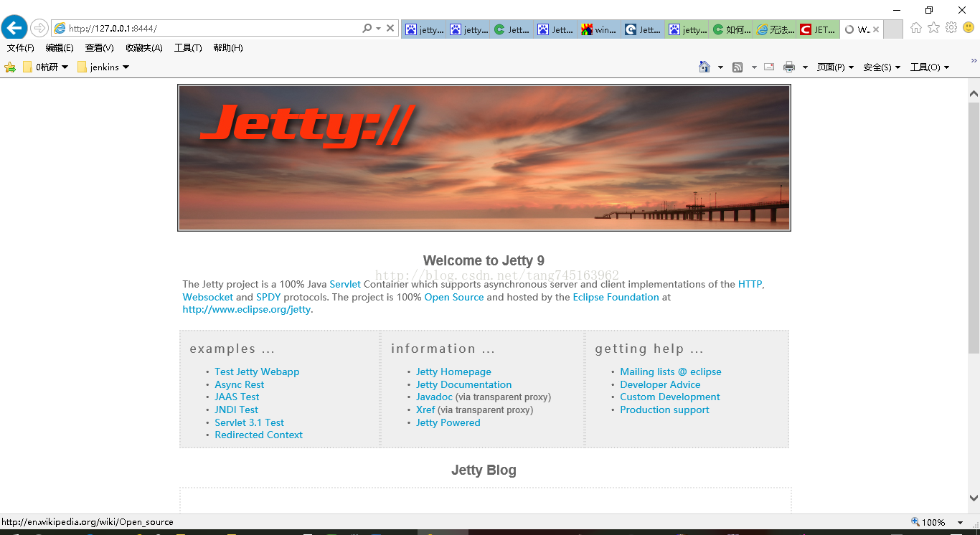Screen dimensions: 980x535
Task: Open the address bar search dropdown arrow
Action: [x=378, y=29]
